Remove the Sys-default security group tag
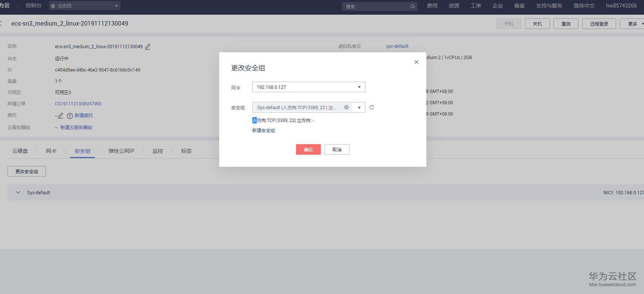Image resolution: width=644 pixels, height=294 pixels. coord(346,107)
